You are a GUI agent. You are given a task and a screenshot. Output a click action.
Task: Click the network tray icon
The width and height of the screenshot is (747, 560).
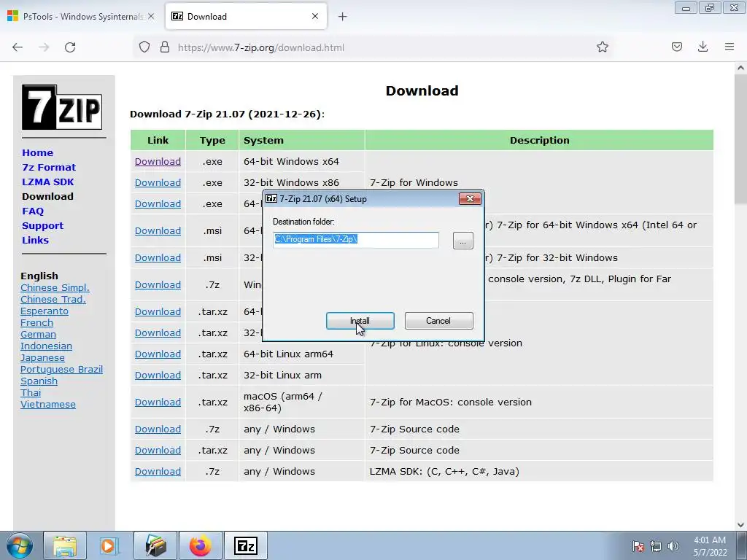656,546
